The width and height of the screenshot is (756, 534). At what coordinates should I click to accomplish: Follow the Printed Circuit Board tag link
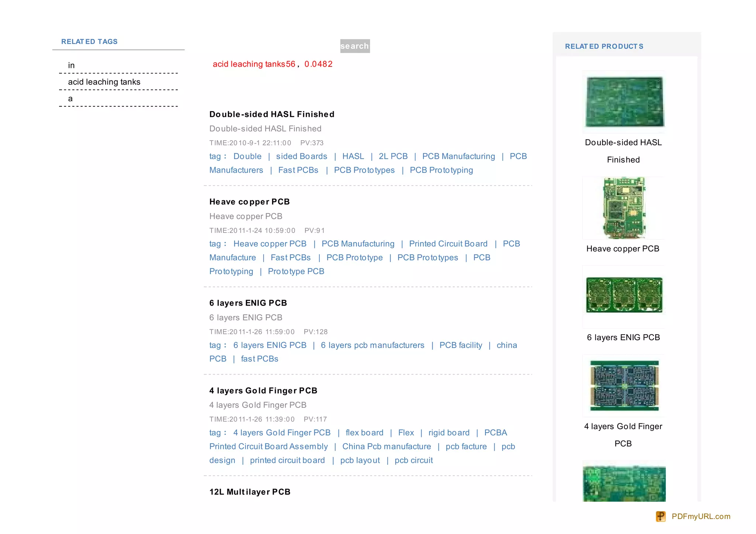[448, 244]
